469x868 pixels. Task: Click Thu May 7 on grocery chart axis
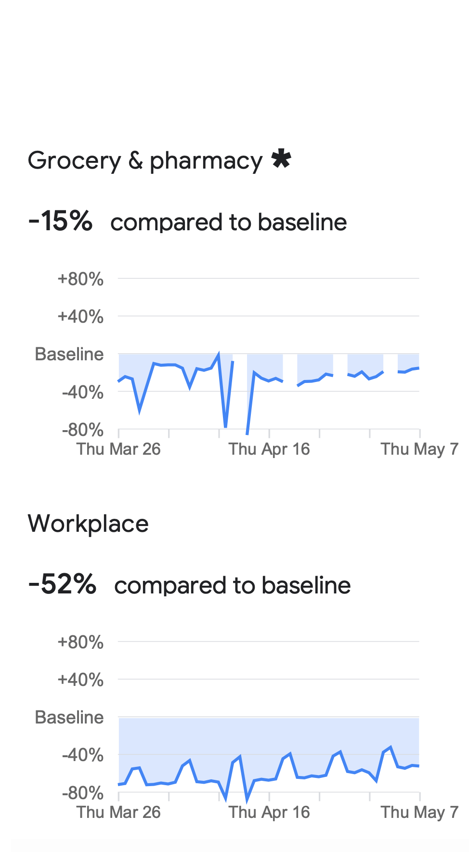[419, 449]
